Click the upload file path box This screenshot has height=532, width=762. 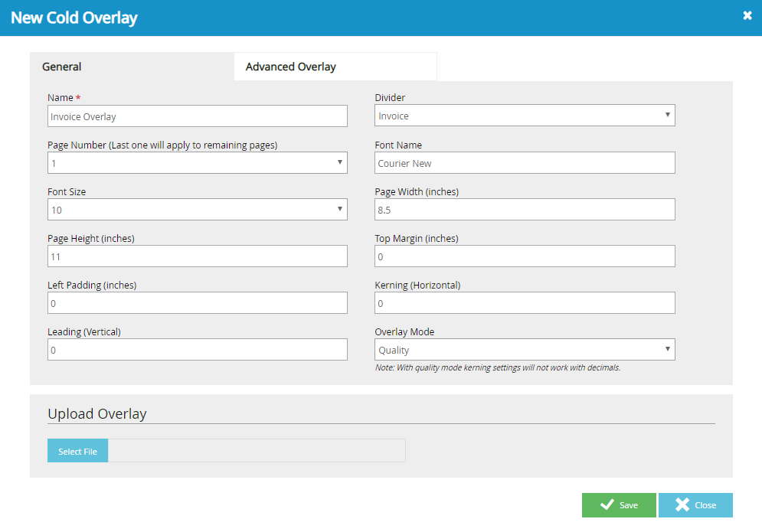pyautogui.click(x=256, y=451)
